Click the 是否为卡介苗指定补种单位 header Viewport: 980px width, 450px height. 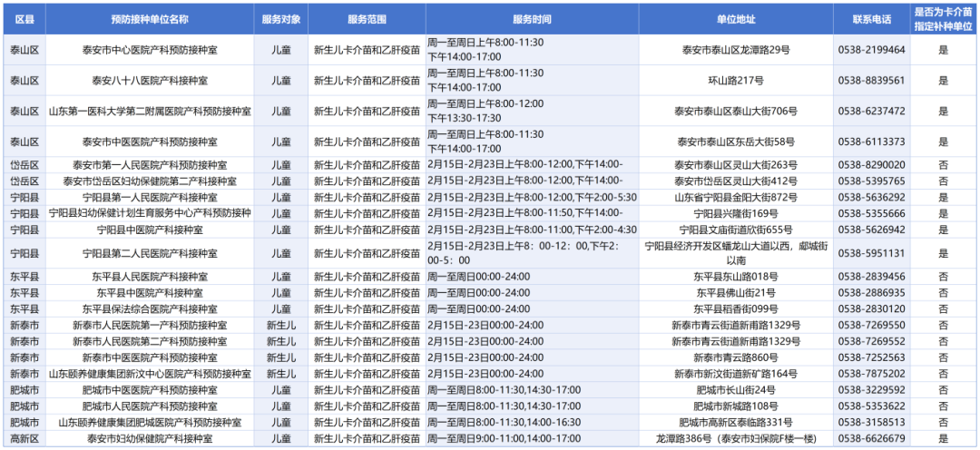tap(943, 19)
